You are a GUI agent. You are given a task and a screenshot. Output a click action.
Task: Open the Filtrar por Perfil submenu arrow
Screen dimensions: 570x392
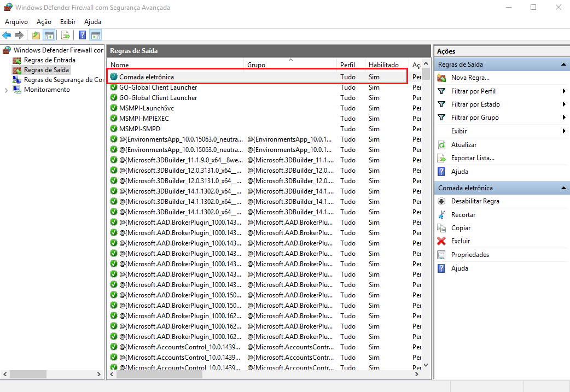(x=564, y=91)
